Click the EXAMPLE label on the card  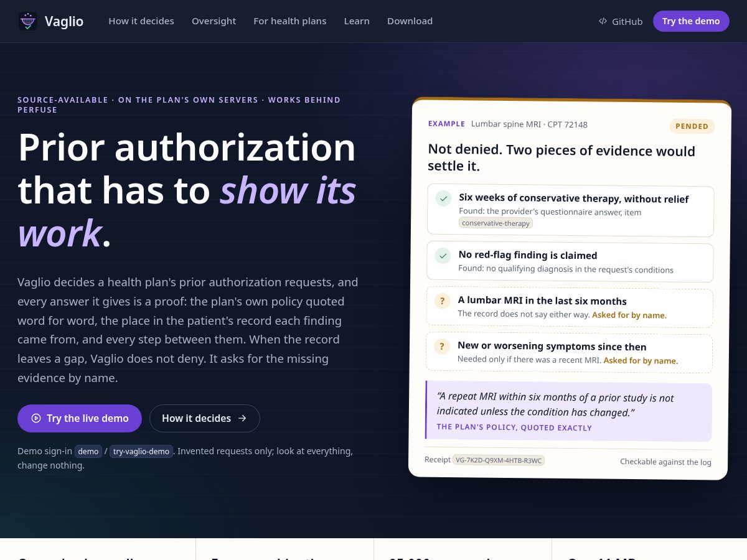pos(446,124)
